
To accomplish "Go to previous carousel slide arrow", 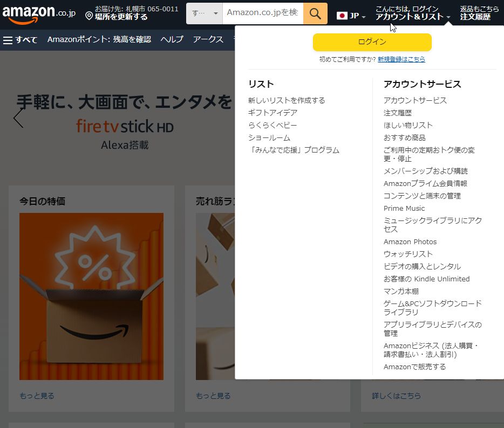I will 18,118.
